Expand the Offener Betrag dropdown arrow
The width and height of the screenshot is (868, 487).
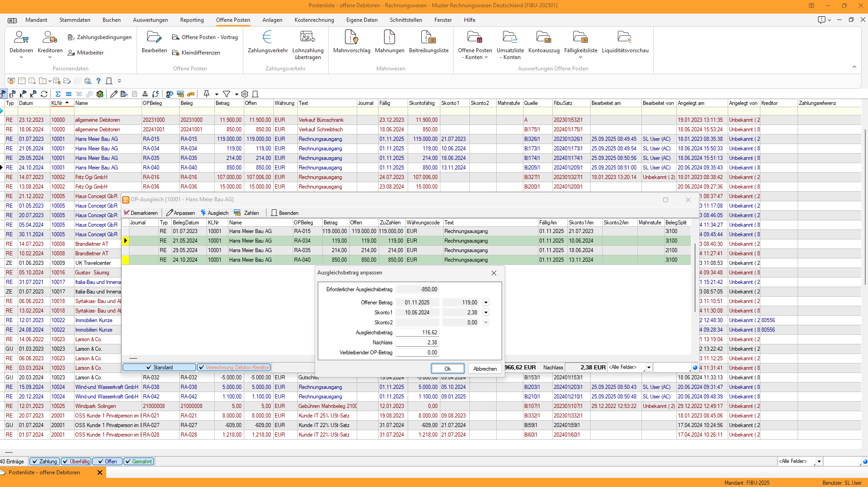coord(486,303)
